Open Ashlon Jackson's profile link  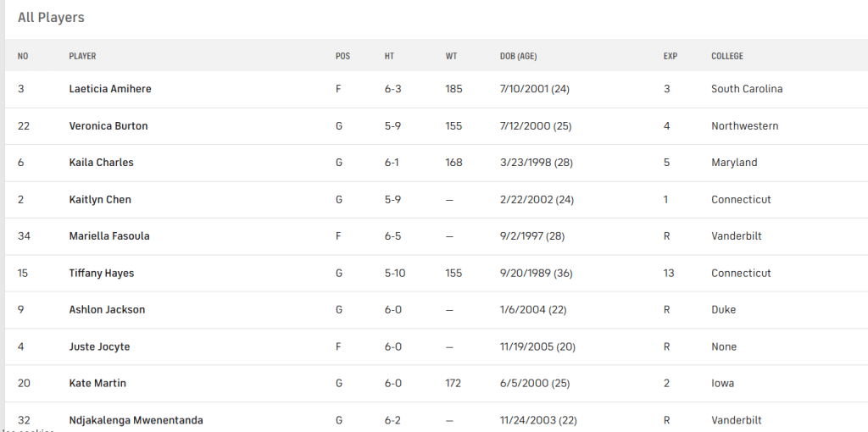coord(107,310)
